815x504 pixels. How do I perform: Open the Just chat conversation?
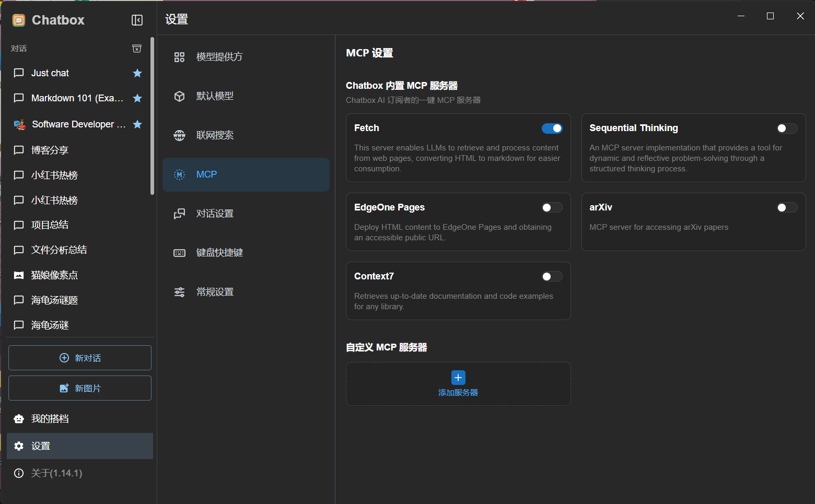[x=78, y=73]
